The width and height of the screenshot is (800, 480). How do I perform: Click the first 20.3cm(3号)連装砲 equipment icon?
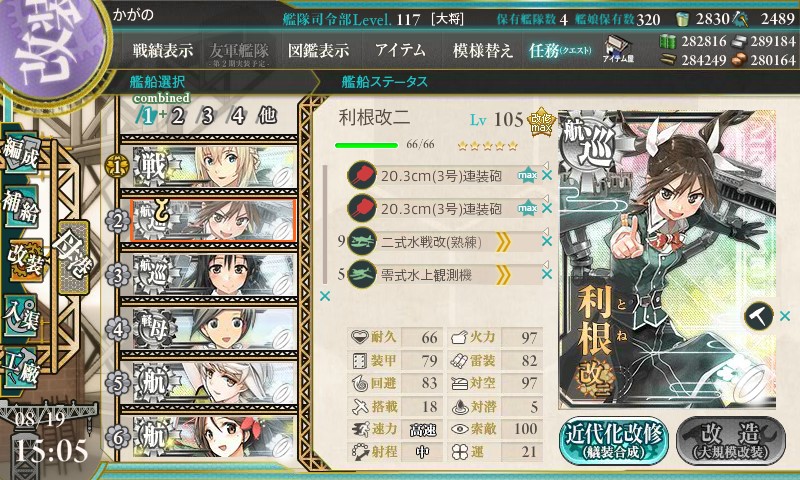click(x=362, y=175)
